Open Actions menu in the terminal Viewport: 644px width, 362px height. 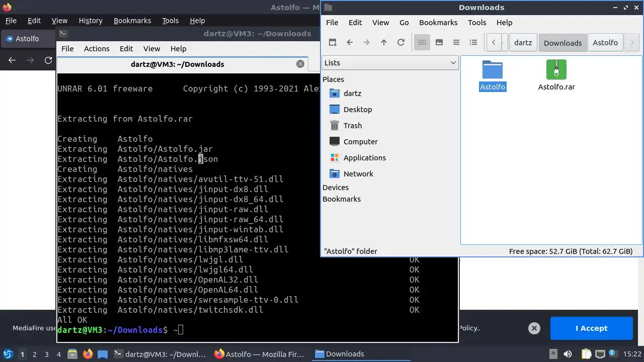point(97,48)
